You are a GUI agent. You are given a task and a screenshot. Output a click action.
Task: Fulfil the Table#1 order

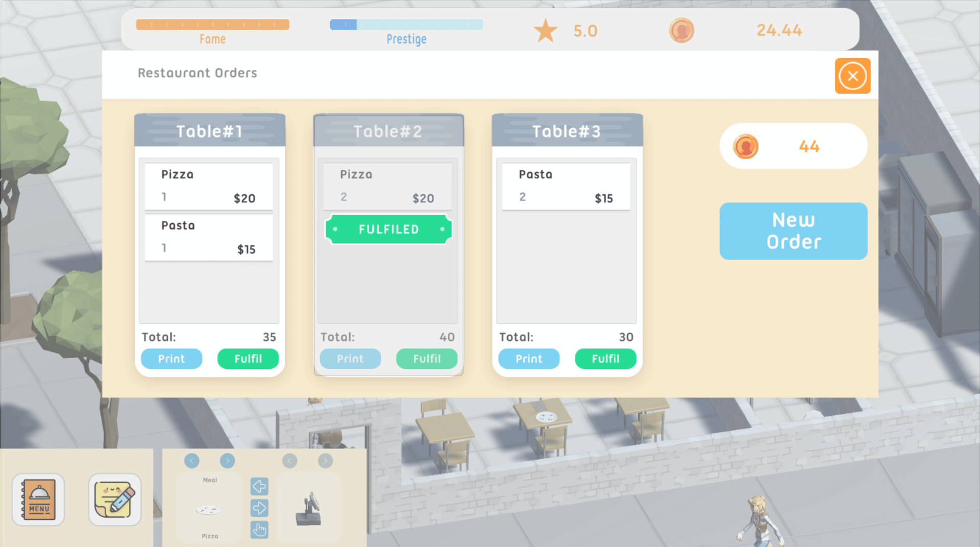click(x=248, y=359)
